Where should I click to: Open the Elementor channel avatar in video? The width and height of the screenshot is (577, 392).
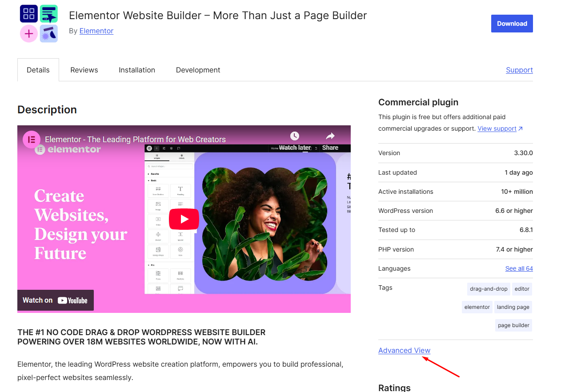[32, 140]
